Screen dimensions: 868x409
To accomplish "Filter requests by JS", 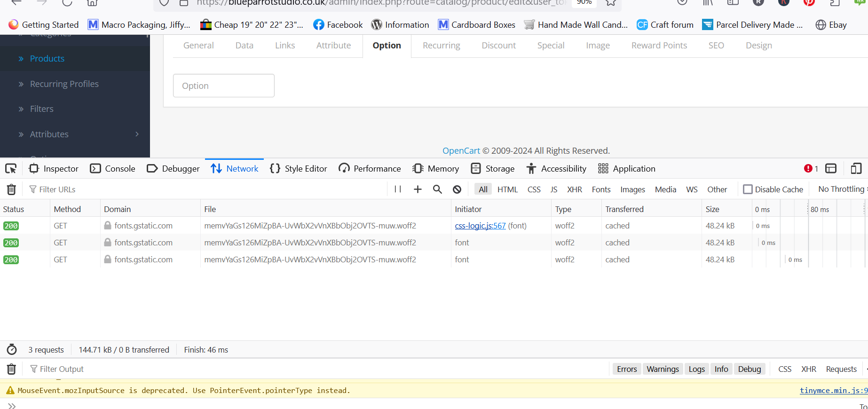I will click(x=554, y=189).
